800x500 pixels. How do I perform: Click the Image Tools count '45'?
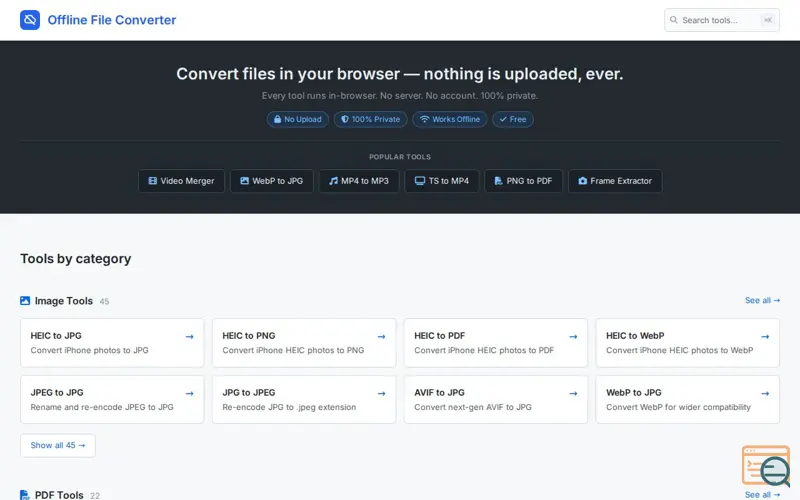104,302
